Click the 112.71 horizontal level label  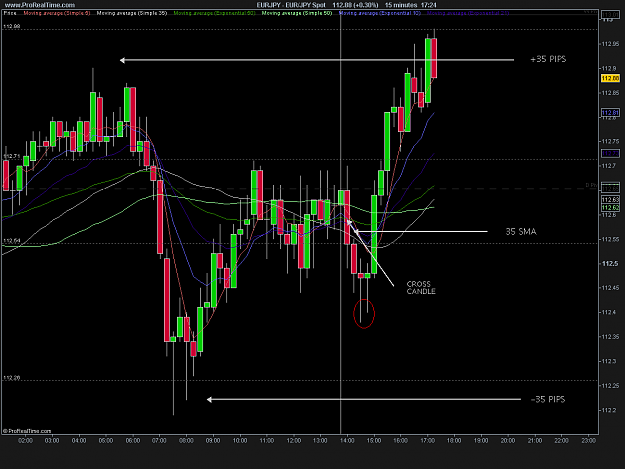[x=12, y=156]
